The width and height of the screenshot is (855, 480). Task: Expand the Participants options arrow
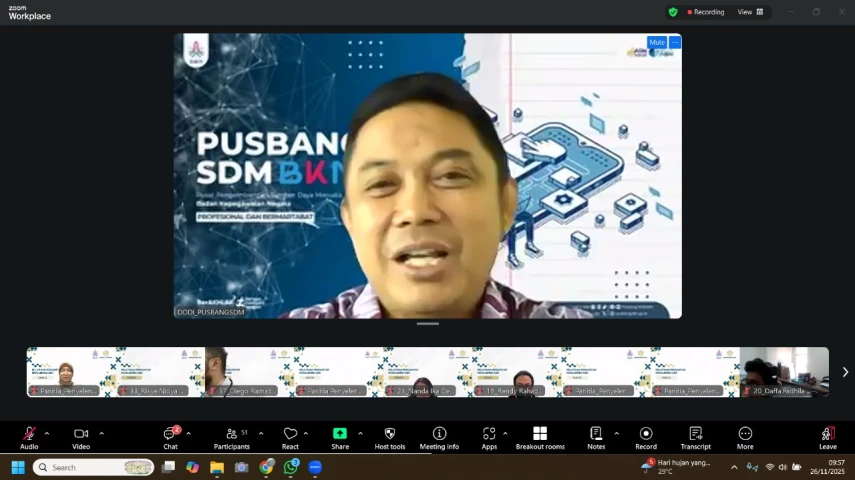pos(261,434)
